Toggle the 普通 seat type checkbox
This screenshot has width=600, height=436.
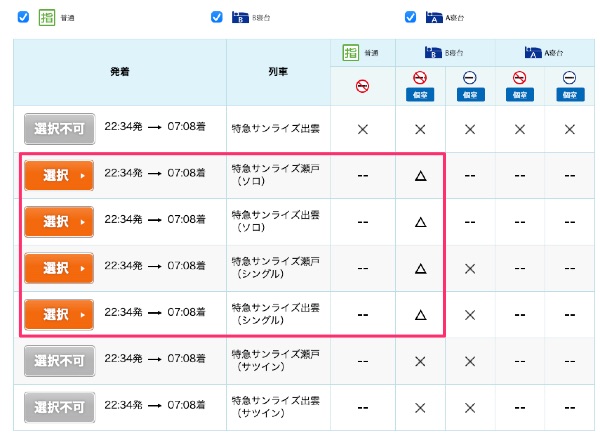[23, 16]
